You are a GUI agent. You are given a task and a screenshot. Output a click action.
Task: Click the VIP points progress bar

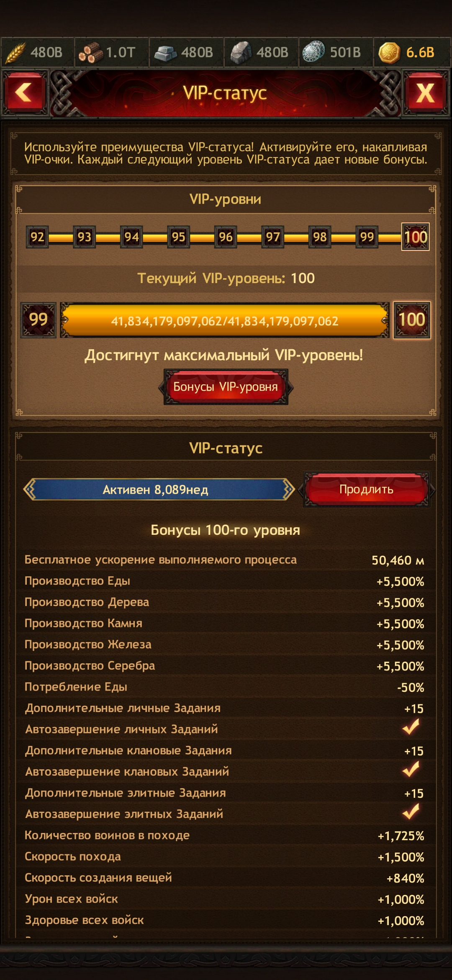coord(225,320)
